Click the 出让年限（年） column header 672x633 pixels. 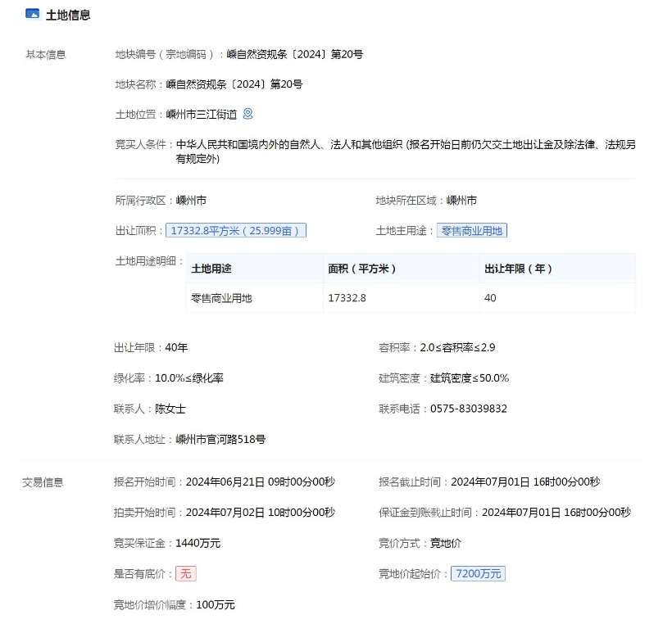pyautogui.click(x=519, y=269)
